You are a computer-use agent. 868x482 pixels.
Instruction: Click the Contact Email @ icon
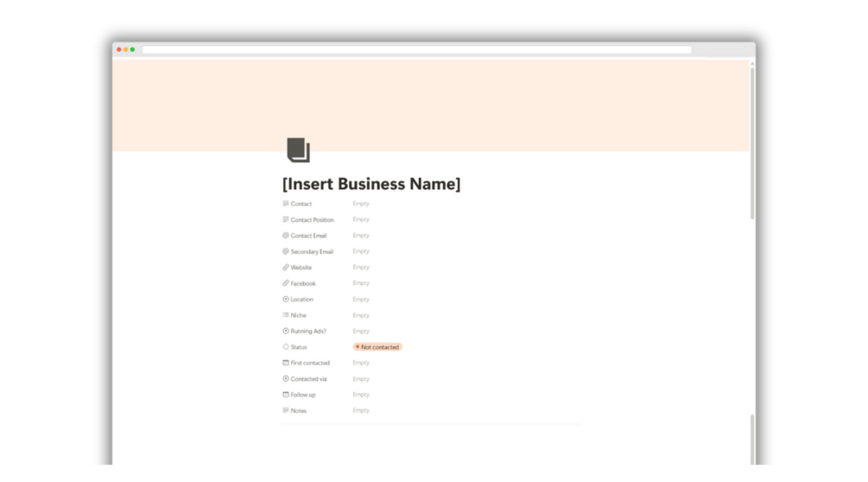[286, 235]
